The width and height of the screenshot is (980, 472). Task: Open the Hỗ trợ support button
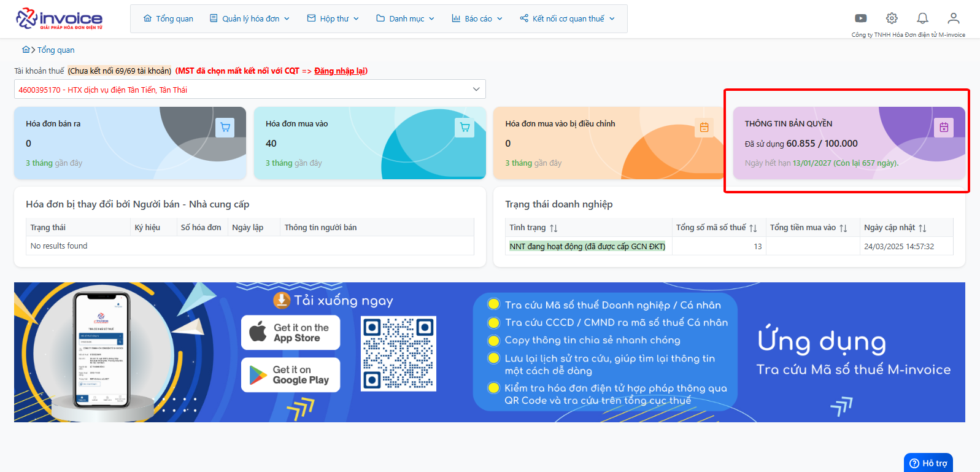[x=928, y=463]
